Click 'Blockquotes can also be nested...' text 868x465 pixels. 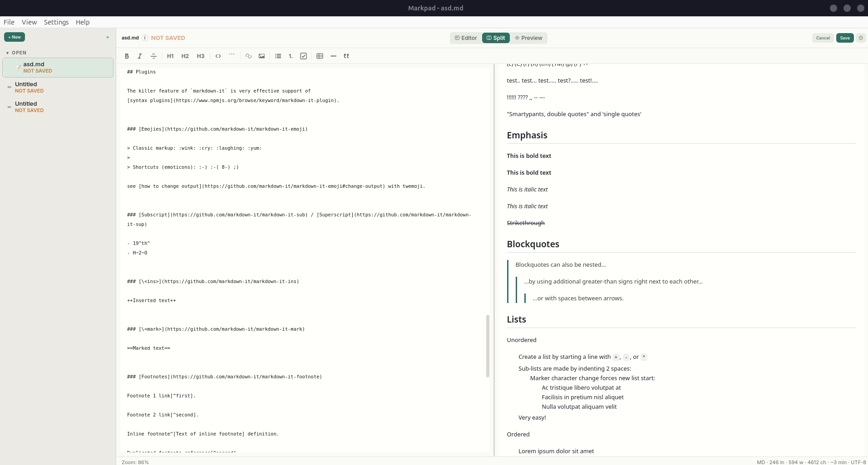[x=560, y=264]
